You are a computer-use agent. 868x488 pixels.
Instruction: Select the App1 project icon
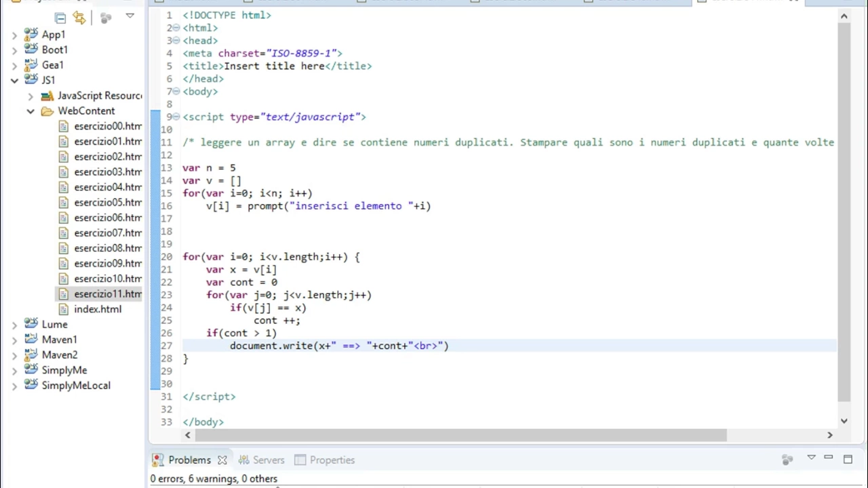tap(31, 34)
